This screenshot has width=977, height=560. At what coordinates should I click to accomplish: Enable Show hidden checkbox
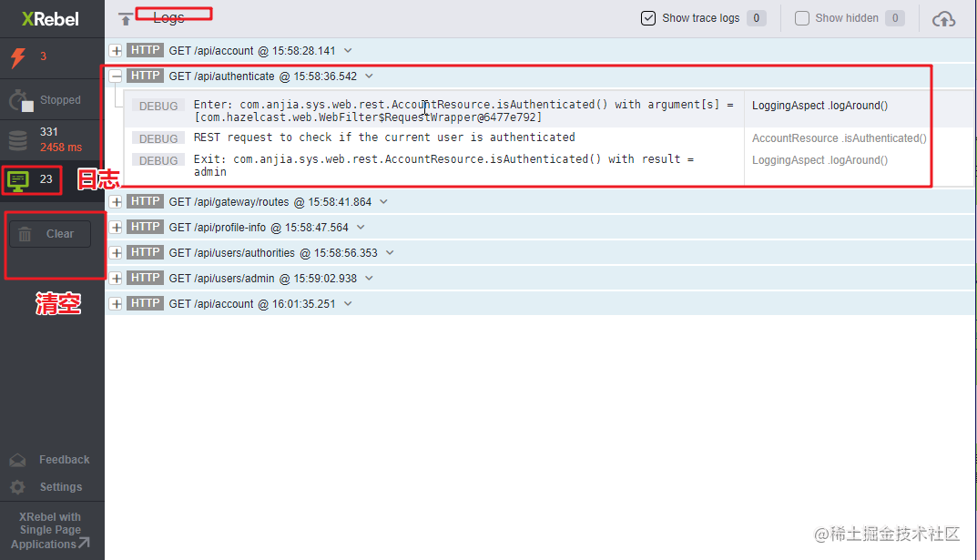802,18
